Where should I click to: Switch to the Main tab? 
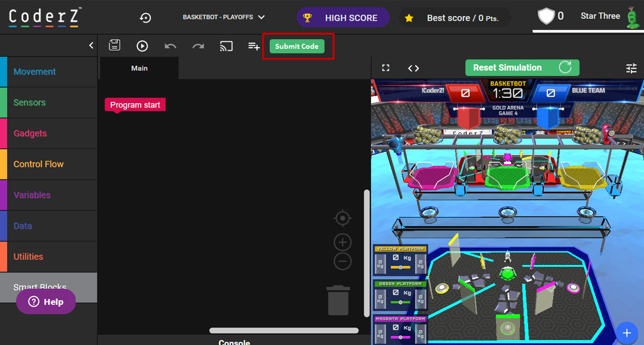(139, 68)
